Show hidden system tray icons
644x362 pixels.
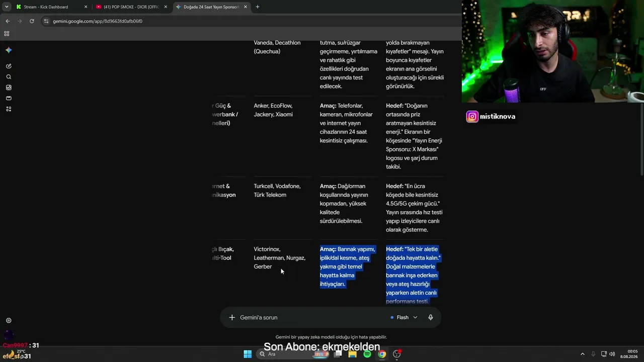583,354
